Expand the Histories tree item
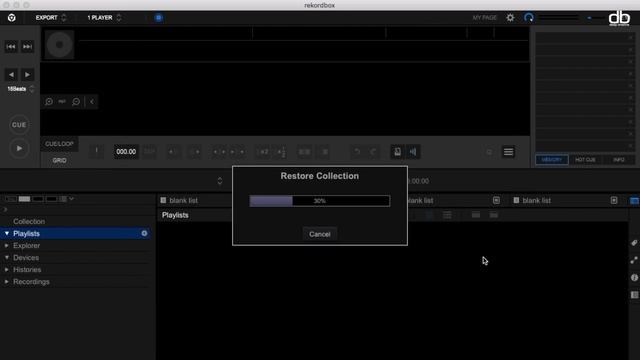Viewport: 640px width, 360px height. 7,270
